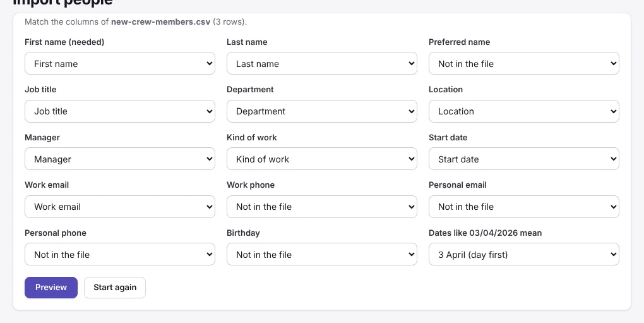Open the date format interpretation dropdown
This screenshot has height=323, width=644.
524,254
